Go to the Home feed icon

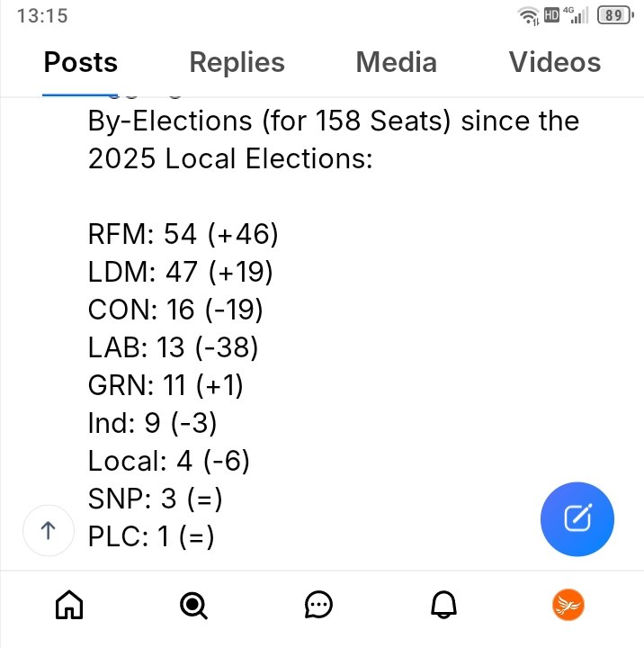68,606
